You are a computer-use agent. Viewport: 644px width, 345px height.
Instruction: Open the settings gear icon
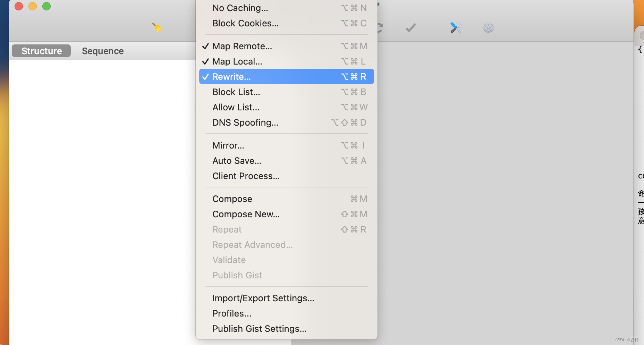pos(488,28)
